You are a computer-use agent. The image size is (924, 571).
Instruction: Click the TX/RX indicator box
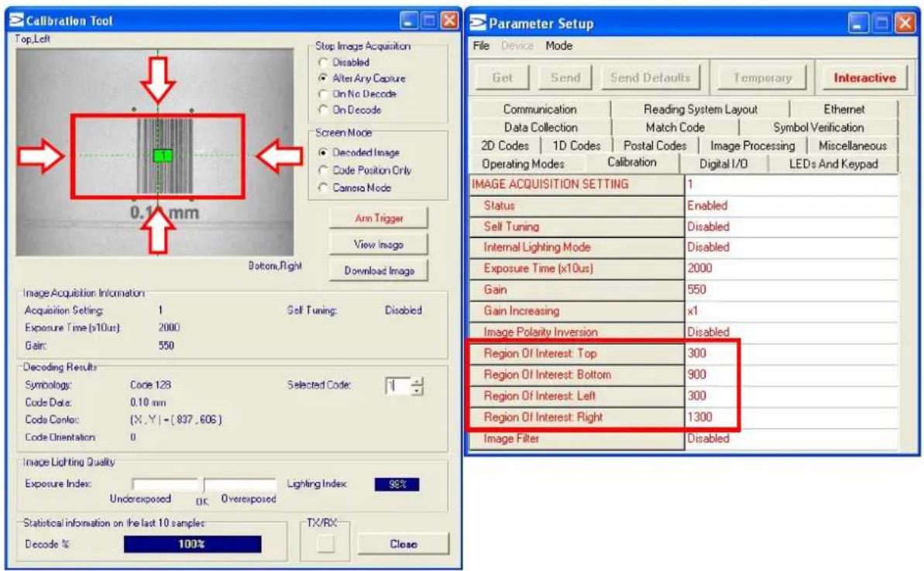tap(325, 543)
